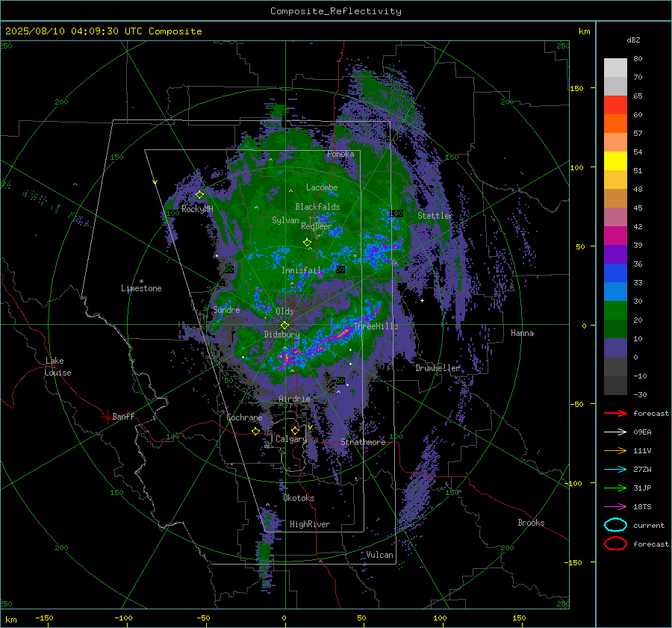This screenshot has width=672, height=628.
Task: Click the Sundre city label
Action: click(x=226, y=310)
